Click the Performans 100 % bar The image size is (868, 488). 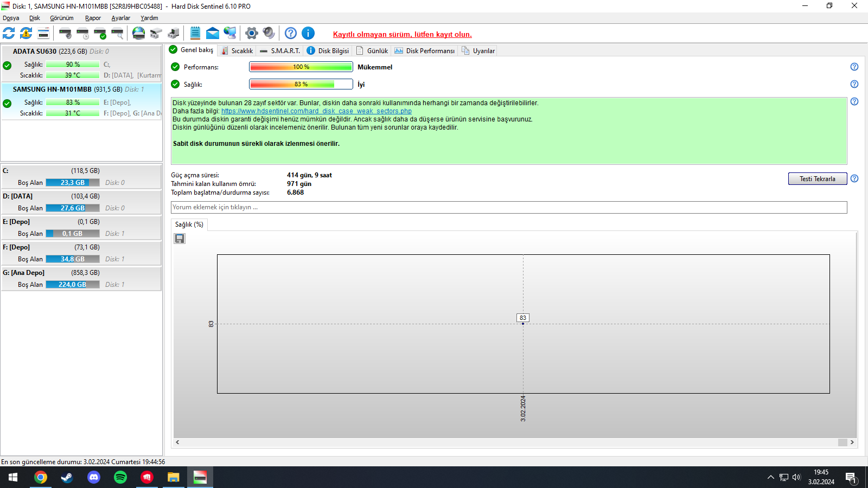(x=301, y=67)
